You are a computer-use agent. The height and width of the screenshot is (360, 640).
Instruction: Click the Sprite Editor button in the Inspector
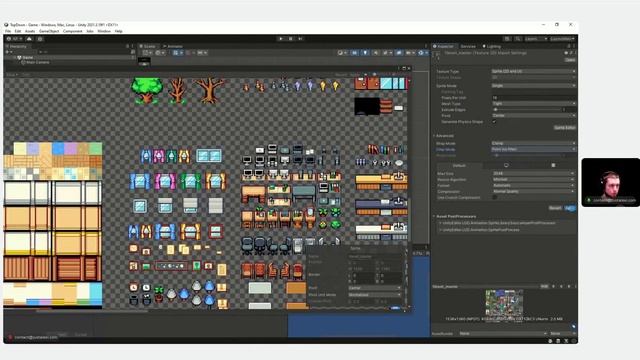[x=564, y=128]
